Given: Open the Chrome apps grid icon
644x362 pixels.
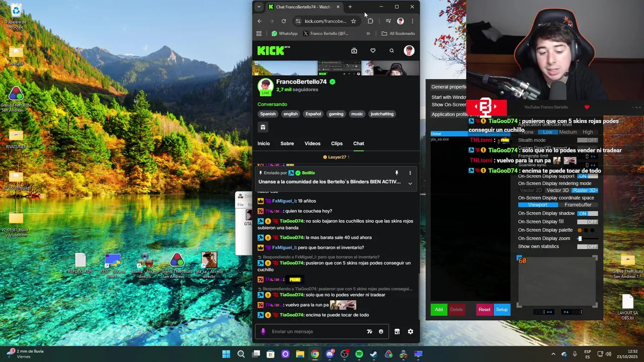Looking at the screenshot, I should (x=259, y=34).
